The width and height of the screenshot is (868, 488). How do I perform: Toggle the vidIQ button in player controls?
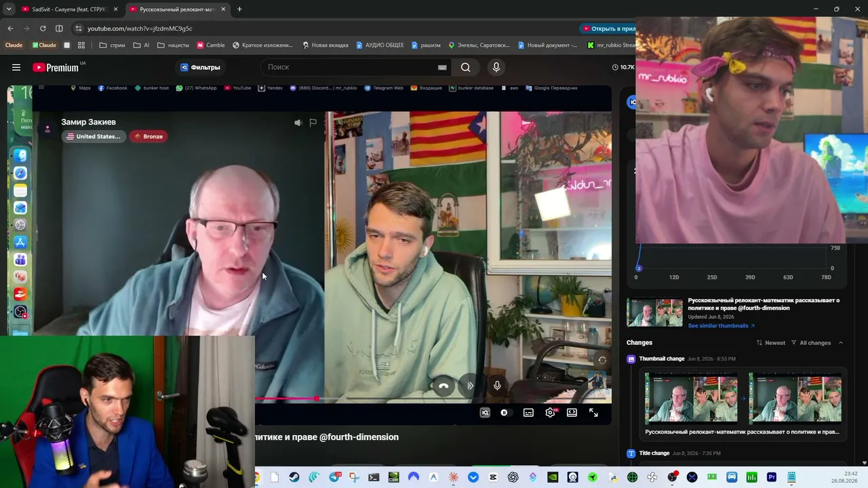click(485, 413)
